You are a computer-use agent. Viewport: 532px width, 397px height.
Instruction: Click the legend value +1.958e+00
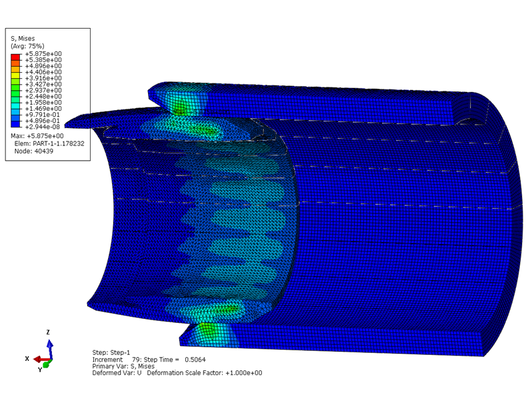pyautogui.click(x=43, y=103)
